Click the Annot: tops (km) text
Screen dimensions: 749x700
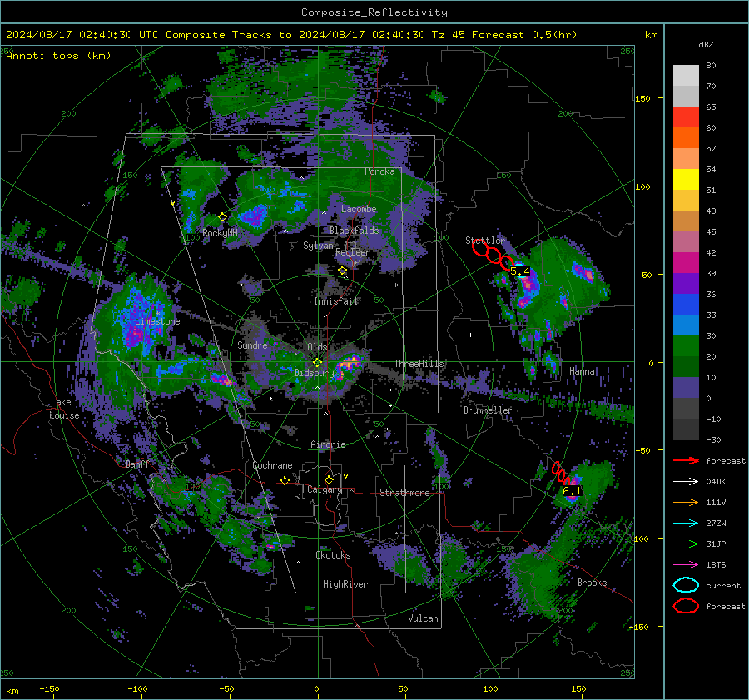click(58, 56)
